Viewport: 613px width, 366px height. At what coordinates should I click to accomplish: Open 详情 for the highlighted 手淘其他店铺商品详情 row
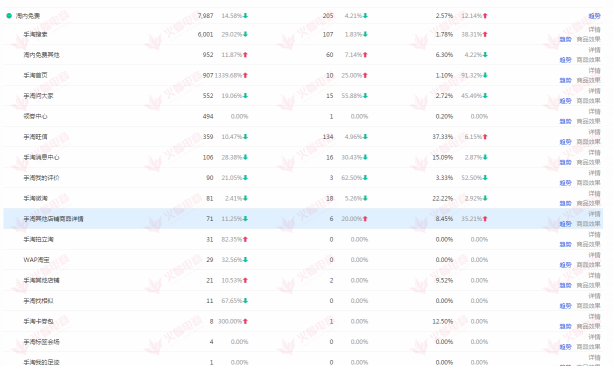point(594,214)
